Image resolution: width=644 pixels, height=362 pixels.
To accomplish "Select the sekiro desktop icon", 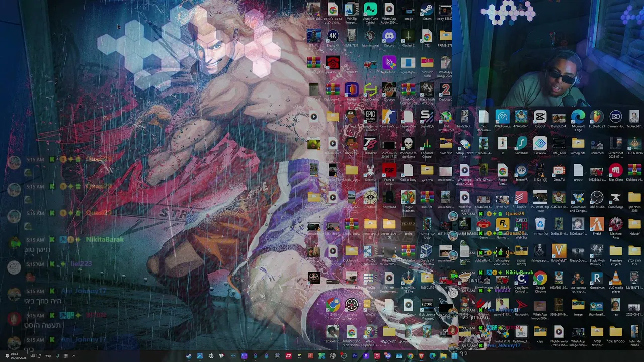I will tap(408, 227).
